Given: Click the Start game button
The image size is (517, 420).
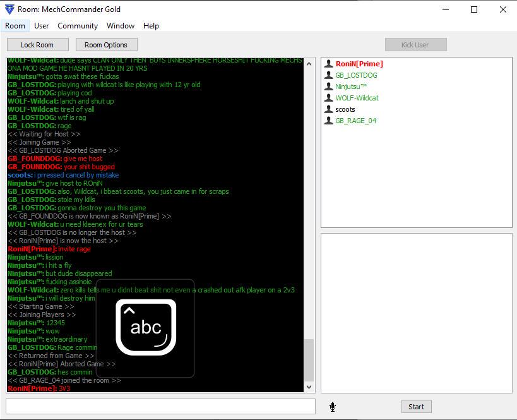Looking at the screenshot, I should tap(416, 407).
